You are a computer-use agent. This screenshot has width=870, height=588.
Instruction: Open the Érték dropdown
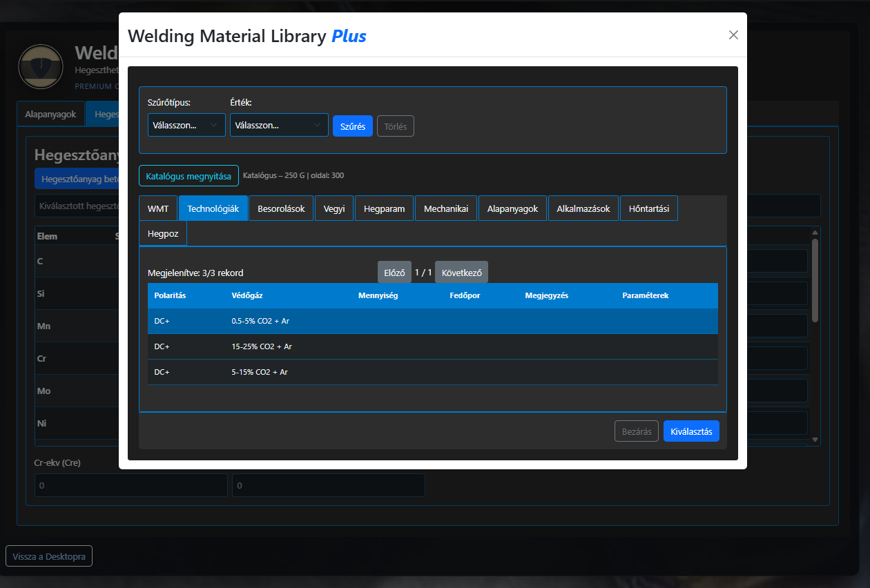(279, 125)
